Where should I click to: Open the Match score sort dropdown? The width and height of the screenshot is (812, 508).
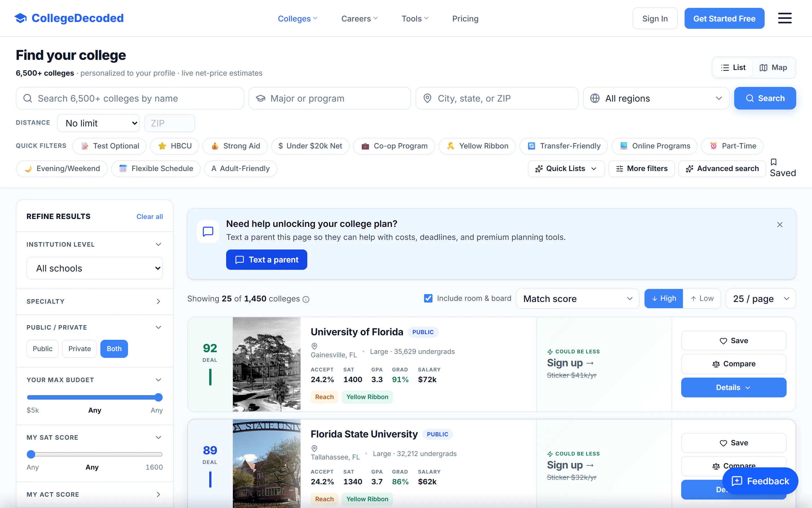[x=577, y=299]
